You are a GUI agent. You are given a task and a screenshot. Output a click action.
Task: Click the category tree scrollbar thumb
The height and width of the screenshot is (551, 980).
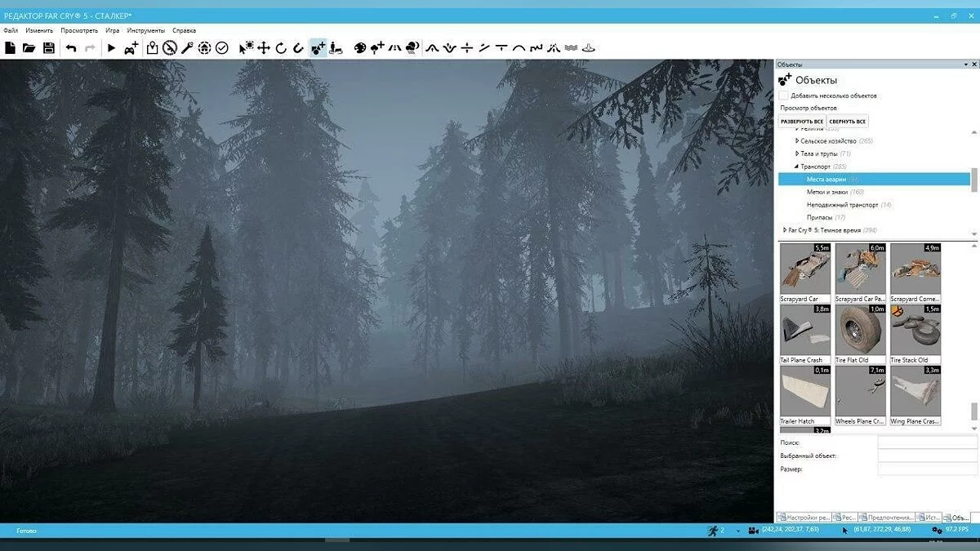[x=973, y=179]
